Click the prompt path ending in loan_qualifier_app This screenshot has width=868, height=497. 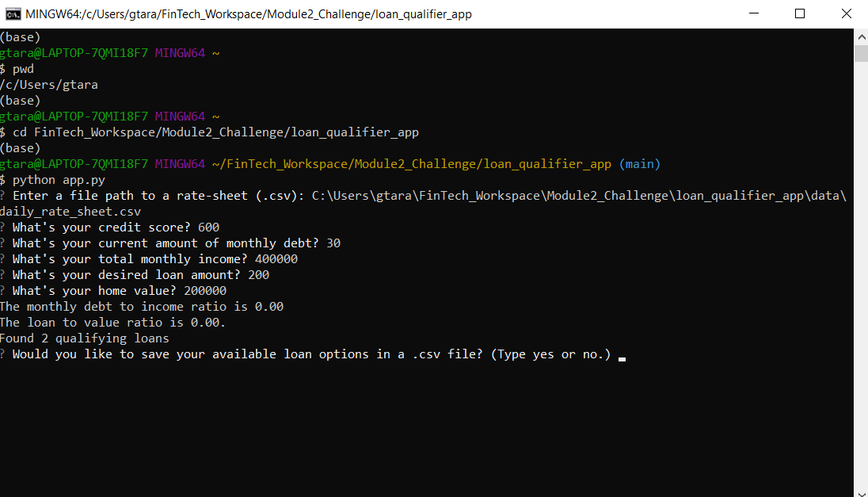pyautogui.click(x=411, y=164)
